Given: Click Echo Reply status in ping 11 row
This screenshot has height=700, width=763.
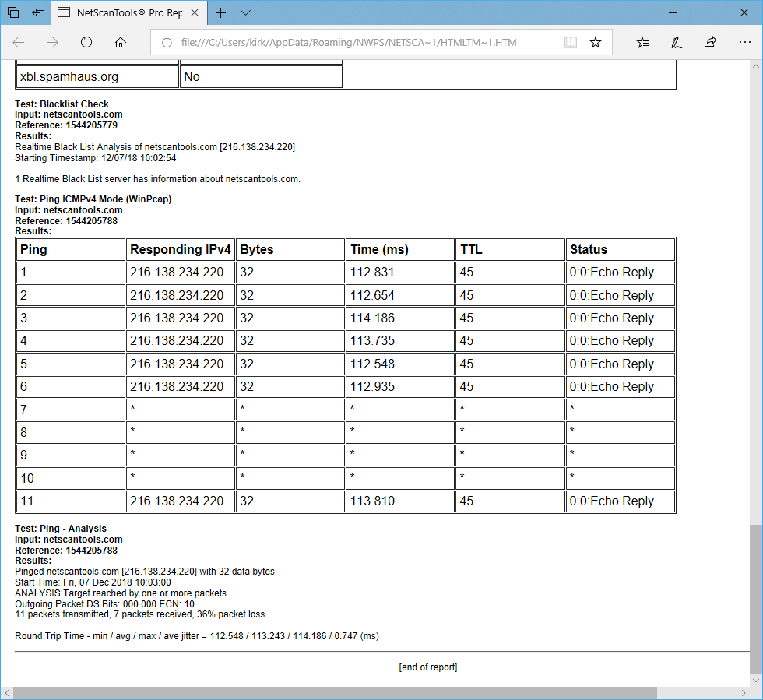Looking at the screenshot, I should 612,501.
